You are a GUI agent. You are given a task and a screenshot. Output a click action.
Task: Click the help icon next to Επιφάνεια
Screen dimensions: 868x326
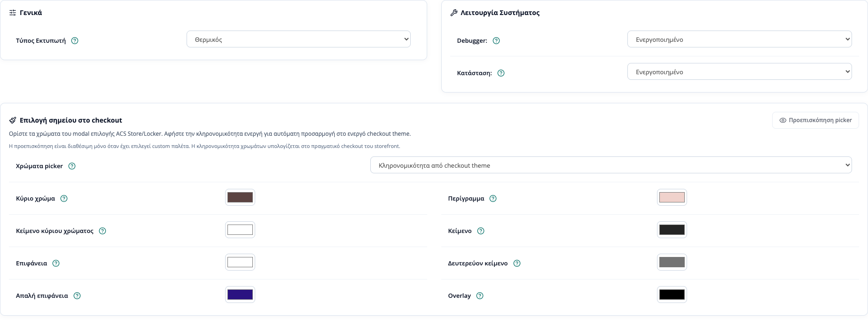pos(56,264)
